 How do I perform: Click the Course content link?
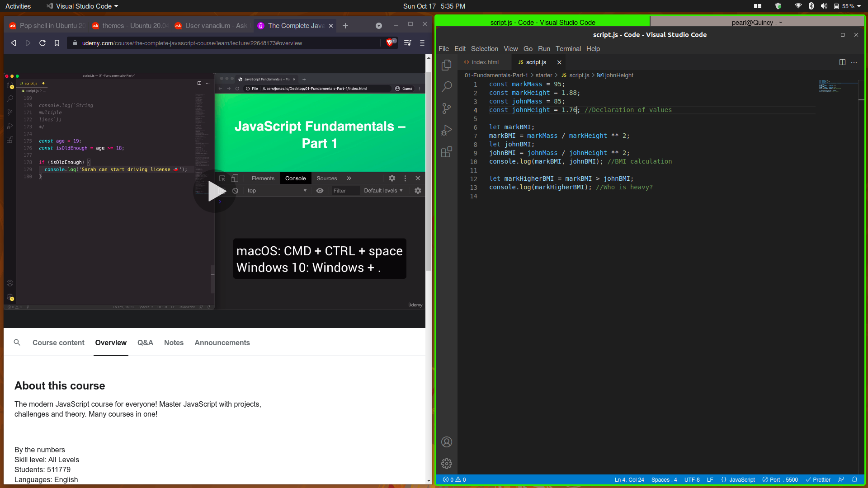pyautogui.click(x=58, y=343)
